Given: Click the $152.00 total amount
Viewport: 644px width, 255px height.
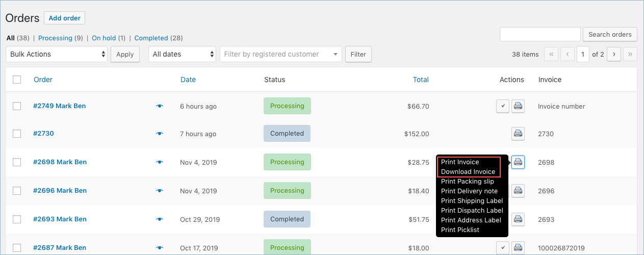Looking at the screenshot, I should click(x=417, y=134).
